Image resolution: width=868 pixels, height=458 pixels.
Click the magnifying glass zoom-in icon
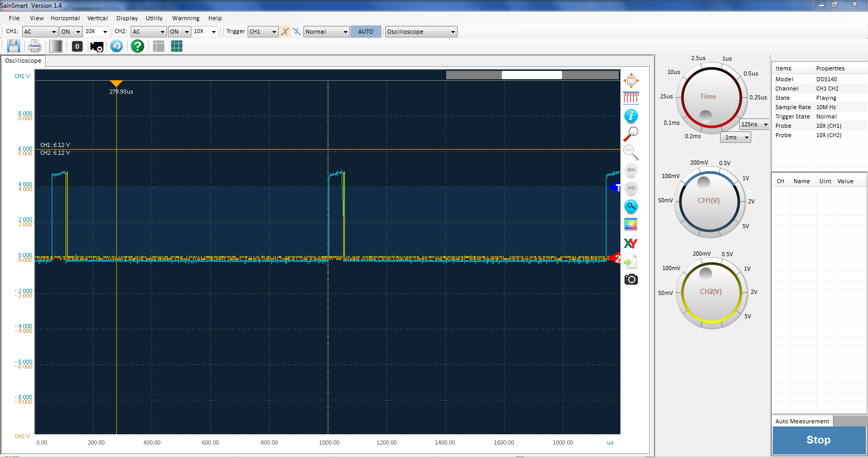(631, 134)
